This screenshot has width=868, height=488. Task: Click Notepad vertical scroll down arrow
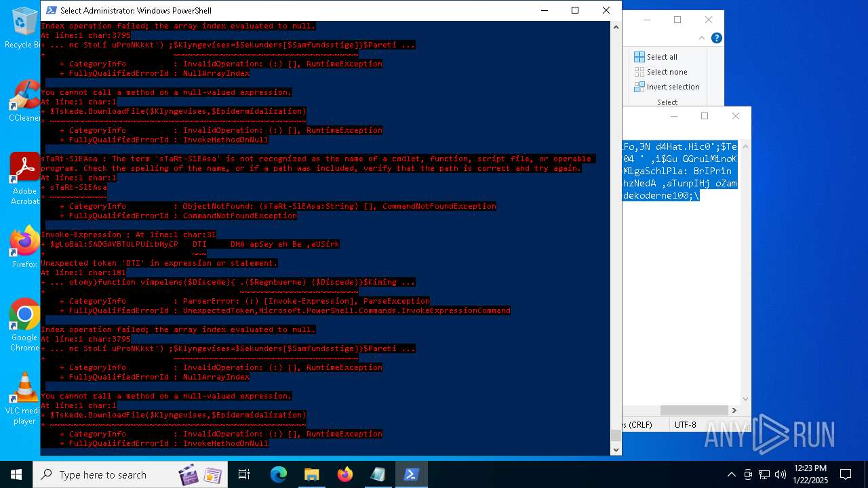click(746, 399)
